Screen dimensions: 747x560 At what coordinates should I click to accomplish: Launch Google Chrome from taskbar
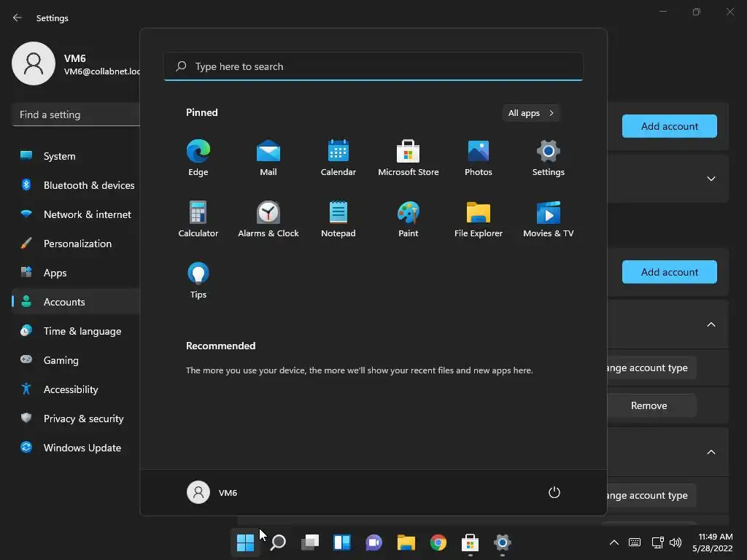pyautogui.click(x=438, y=542)
